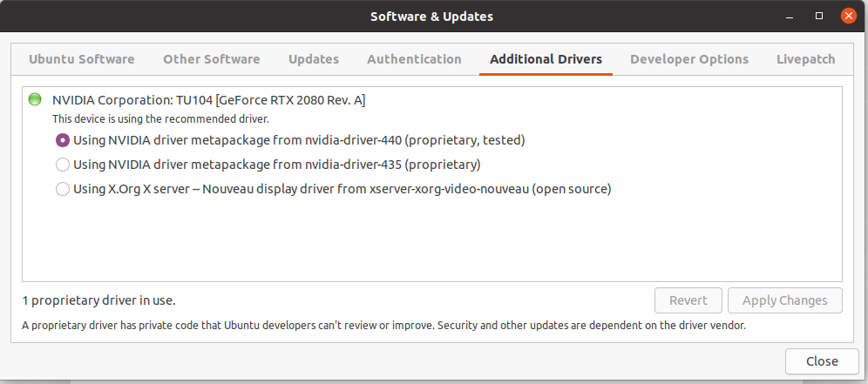Go to the Updates tab
The width and height of the screenshot is (868, 384).
pos(314,59)
